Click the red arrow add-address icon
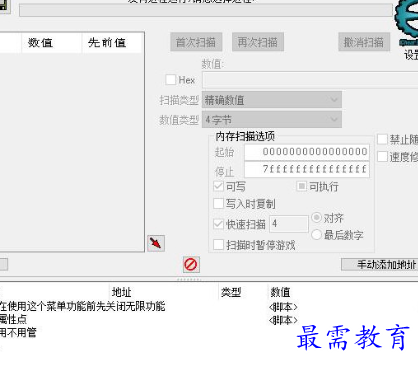Viewport: 418px width, 369px height. click(156, 243)
